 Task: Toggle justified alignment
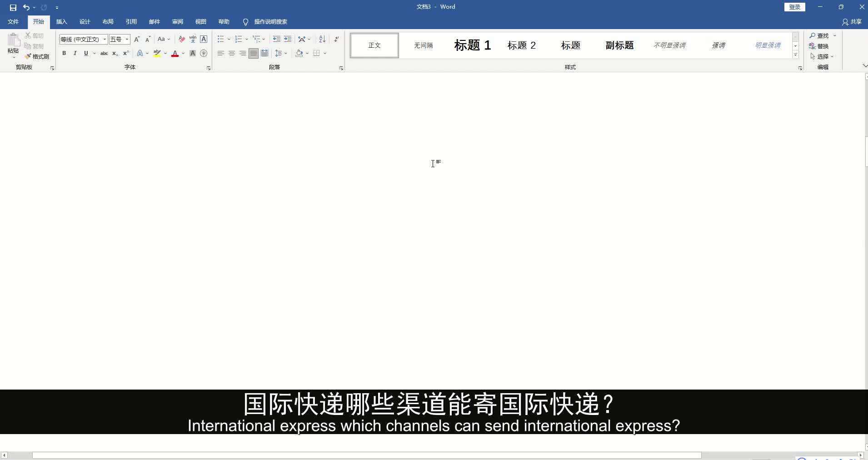click(254, 53)
